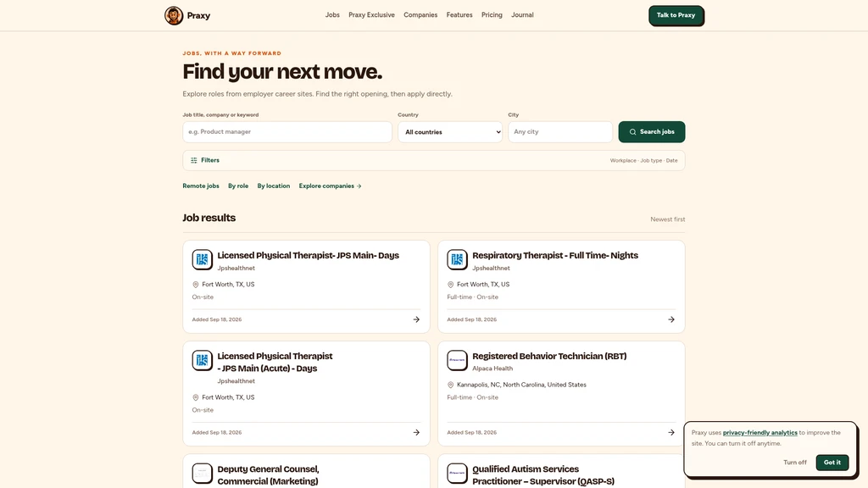Open Praxy Exclusive in navigation
868x488 pixels.
[x=371, y=15]
